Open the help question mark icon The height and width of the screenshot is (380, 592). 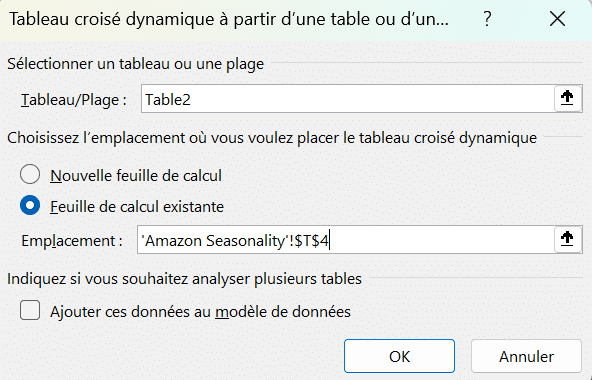coord(487,19)
